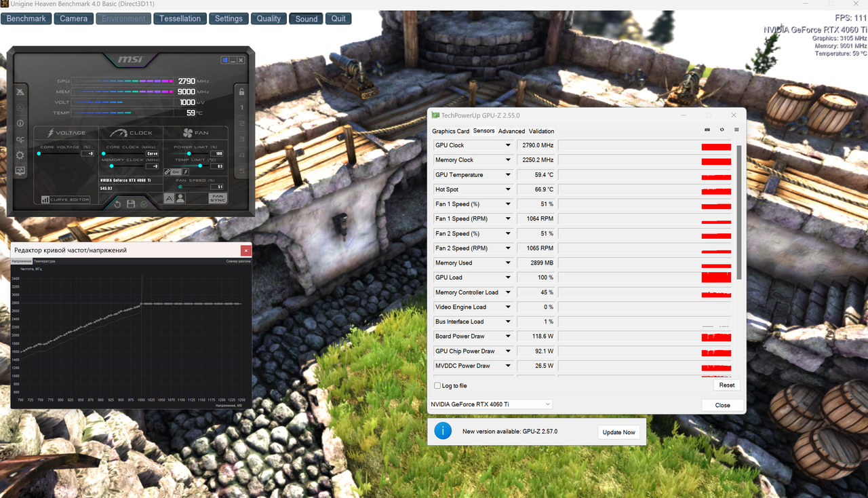
Task: Click Heaven Quit button
Action: click(338, 18)
